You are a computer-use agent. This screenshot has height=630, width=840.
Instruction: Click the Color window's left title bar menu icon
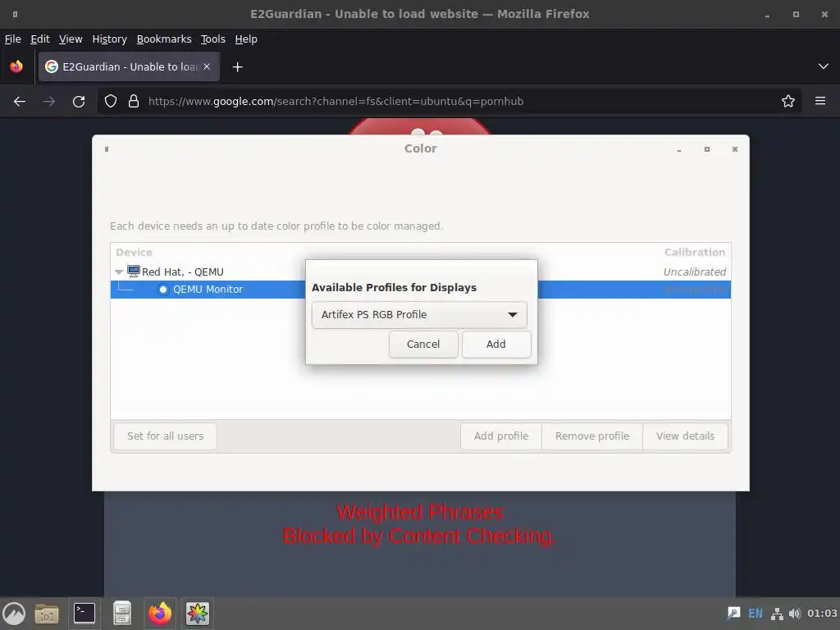(107, 149)
